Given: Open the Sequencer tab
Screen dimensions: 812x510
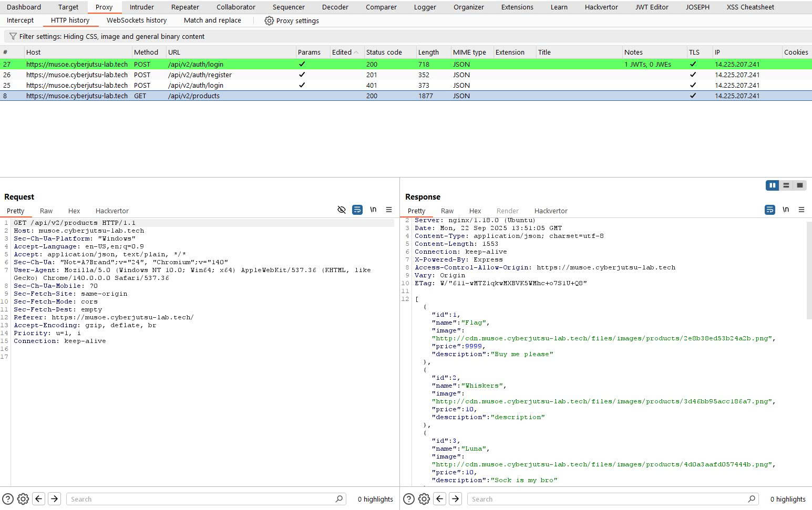Looking at the screenshot, I should click(289, 7).
